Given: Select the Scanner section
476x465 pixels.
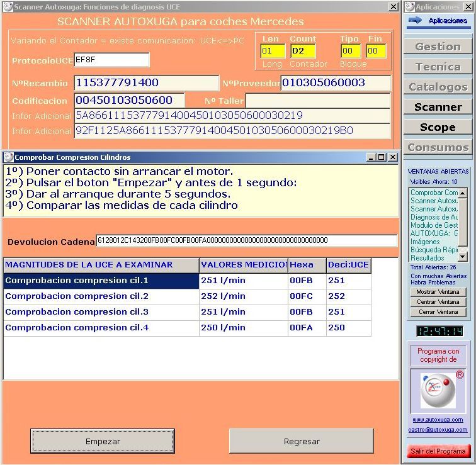Looking at the screenshot, I should (438, 107).
